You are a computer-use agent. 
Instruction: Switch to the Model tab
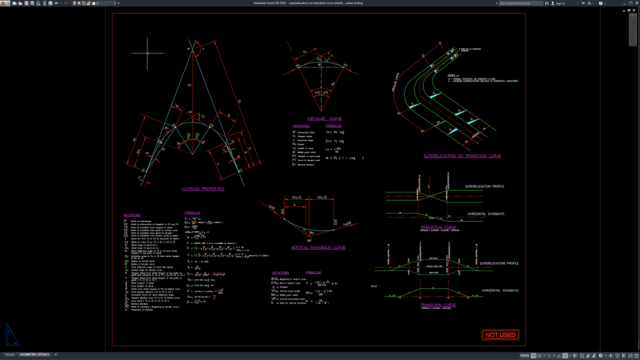point(10,355)
